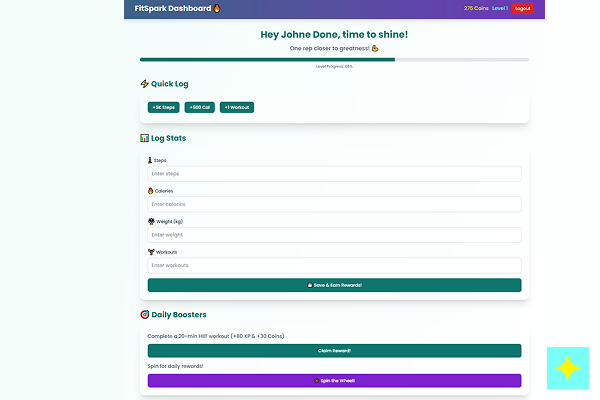This screenshot has width=600, height=400.
Task: Click the Level 1 indicator in header
Action: 500,9
